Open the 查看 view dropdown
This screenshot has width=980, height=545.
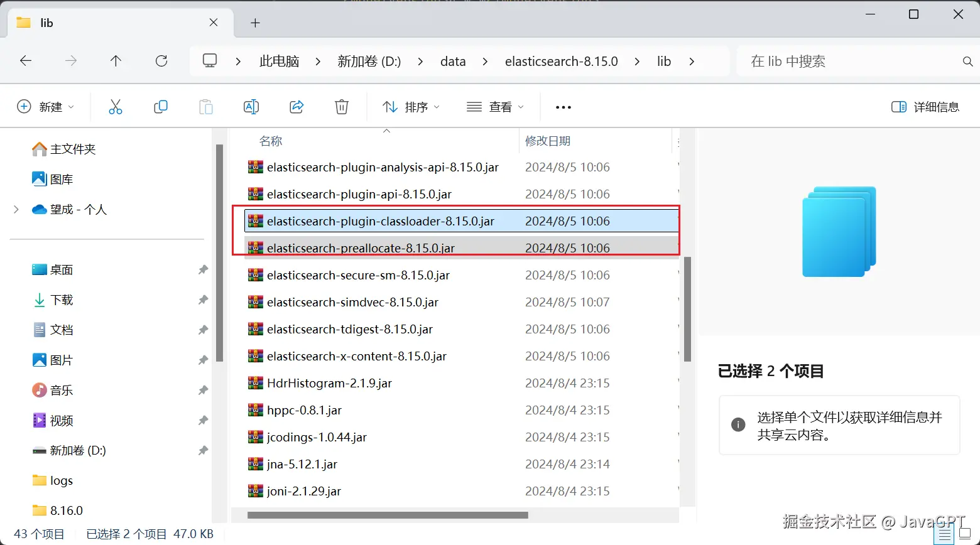coord(495,107)
